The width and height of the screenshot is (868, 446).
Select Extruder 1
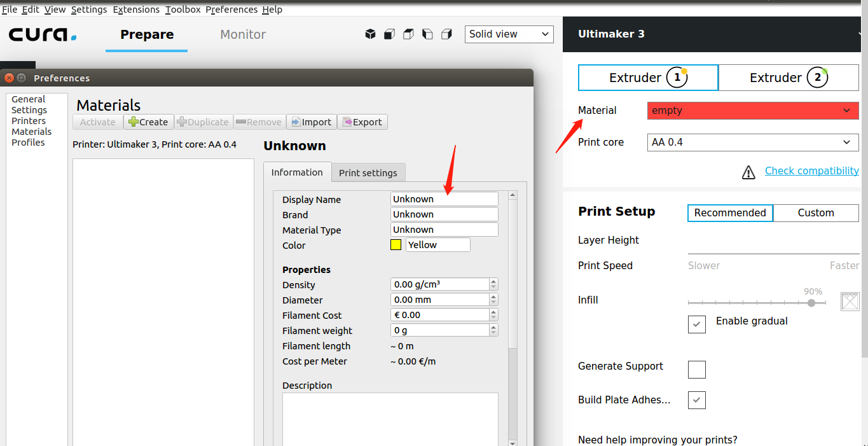coord(648,78)
